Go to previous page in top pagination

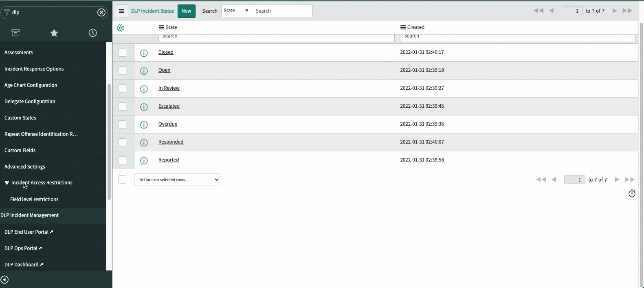click(552, 11)
